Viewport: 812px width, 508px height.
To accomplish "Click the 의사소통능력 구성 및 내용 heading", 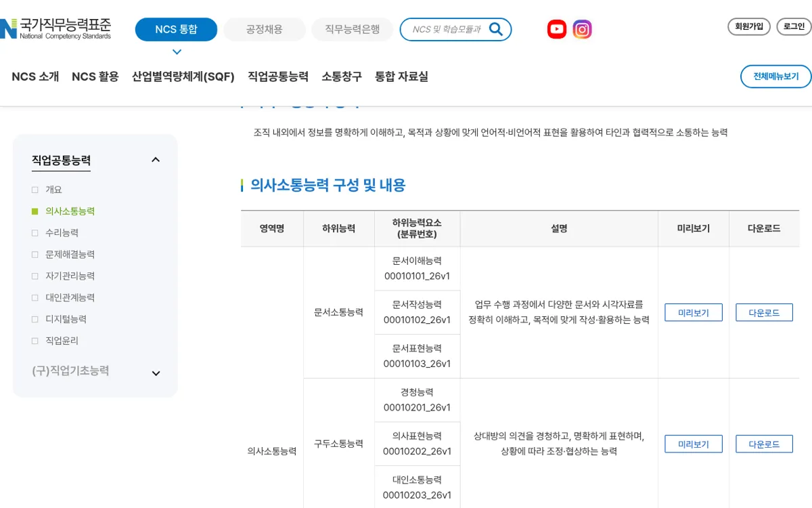I will tap(328, 185).
